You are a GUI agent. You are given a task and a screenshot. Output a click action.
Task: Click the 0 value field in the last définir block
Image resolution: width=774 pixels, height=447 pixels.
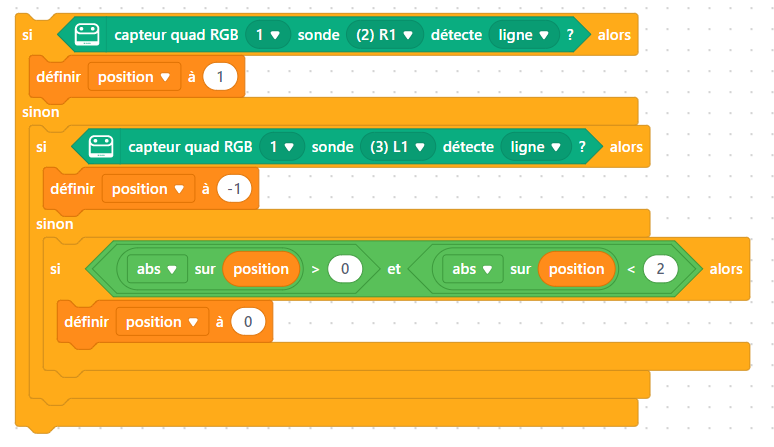point(250,322)
